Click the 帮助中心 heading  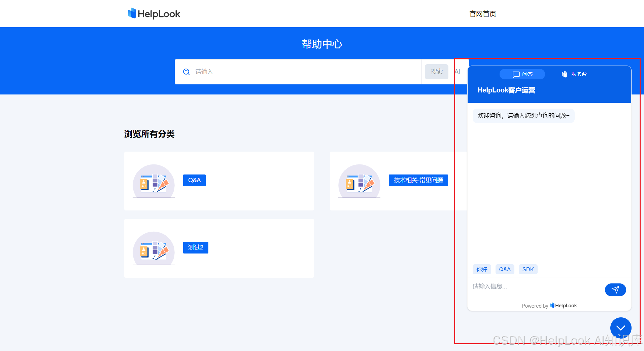point(322,44)
